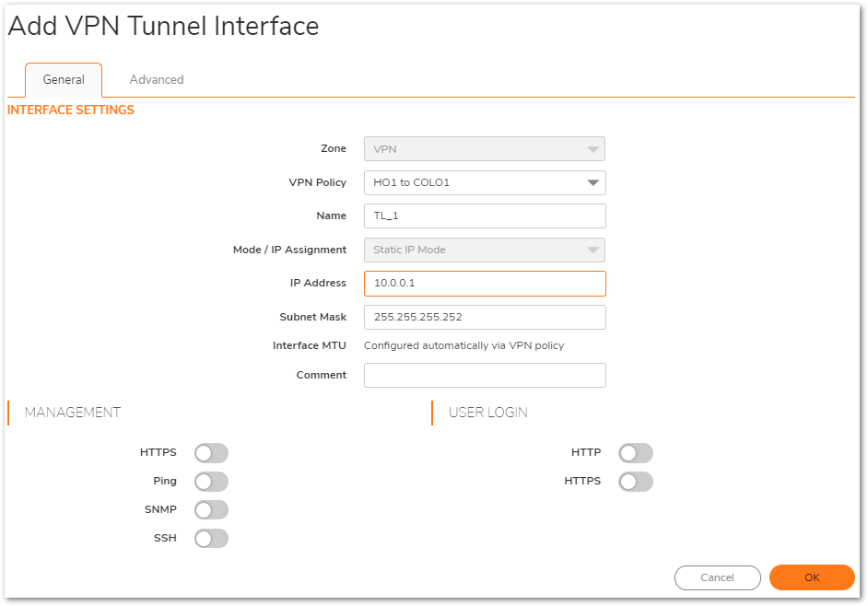The width and height of the screenshot is (868, 606).
Task: Click the empty Comment text box
Action: point(484,375)
